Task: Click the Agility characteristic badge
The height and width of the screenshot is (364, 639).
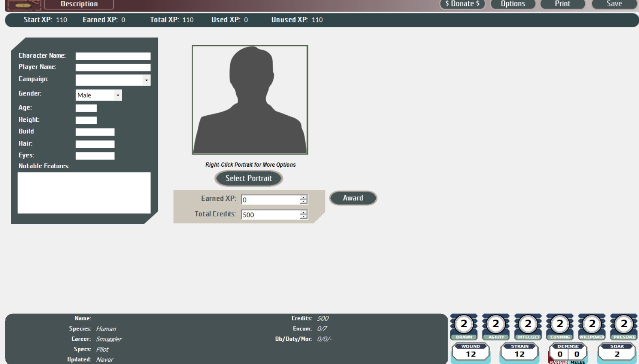Action: pyautogui.click(x=496, y=324)
